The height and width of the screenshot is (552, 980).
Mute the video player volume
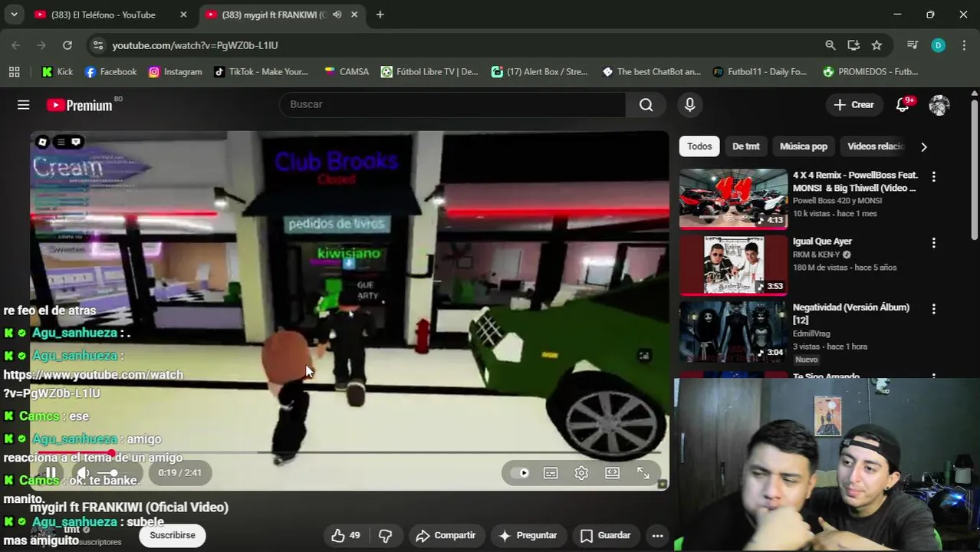83,473
